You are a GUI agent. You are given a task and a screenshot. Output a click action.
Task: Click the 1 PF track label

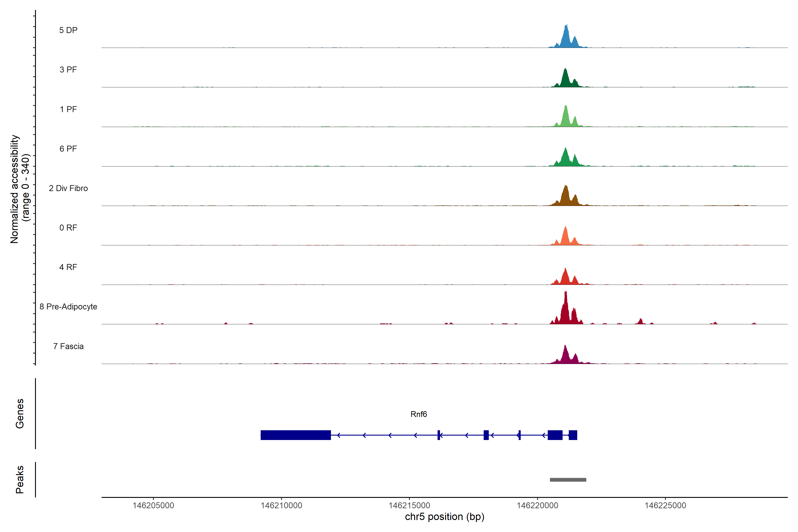(x=68, y=109)
